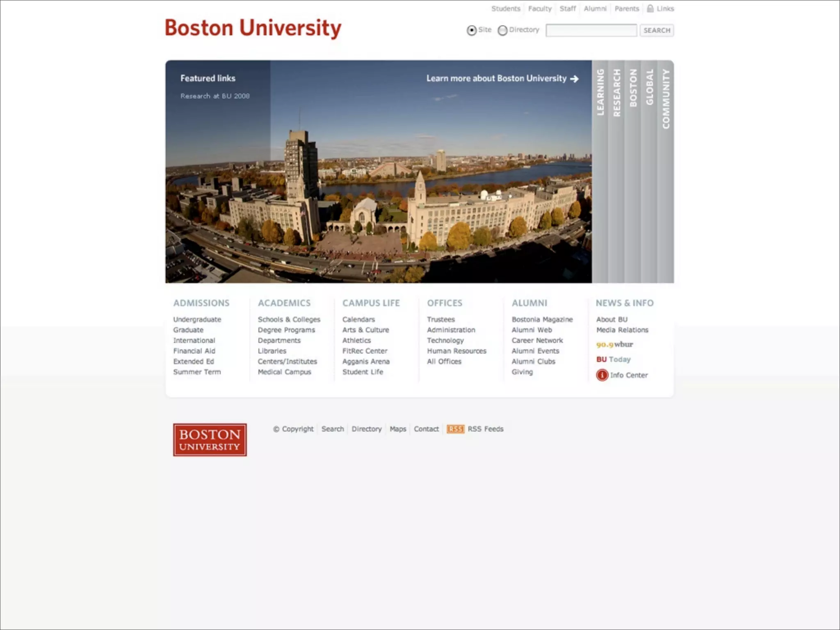Viewport: 840px width, 630px height.
Task: Click the orange RSS feed icon
Action: pyautogui.click(x=455, y=429)
